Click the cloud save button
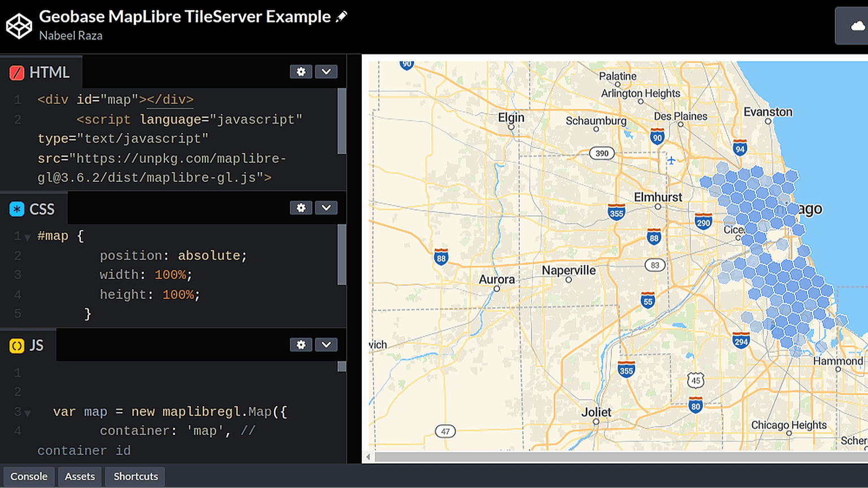This screenshot has height=488, width=868. [857, 26]
